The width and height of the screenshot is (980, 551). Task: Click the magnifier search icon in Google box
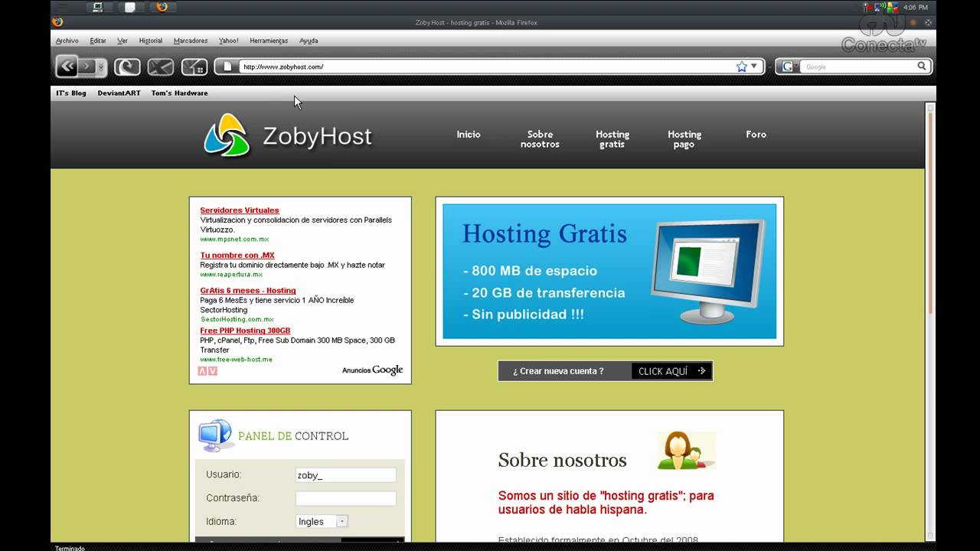click(x=922, y=67)
